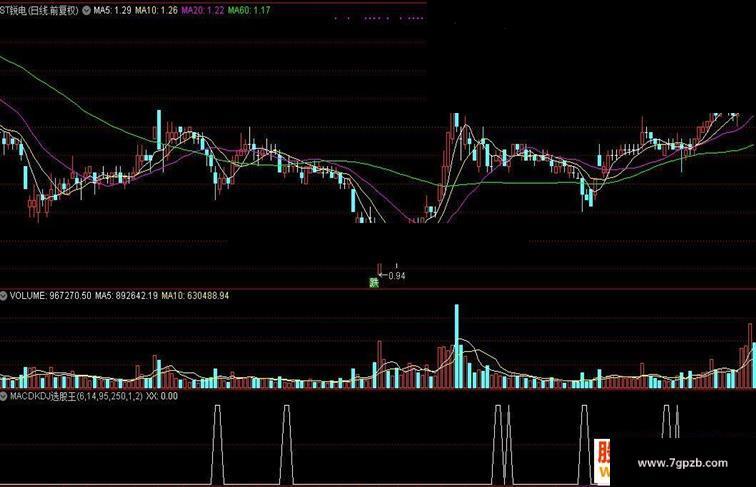Click the green 跌 marker icon
The width and height of the screenshot is (756, 487).
(x=374, y=283)
